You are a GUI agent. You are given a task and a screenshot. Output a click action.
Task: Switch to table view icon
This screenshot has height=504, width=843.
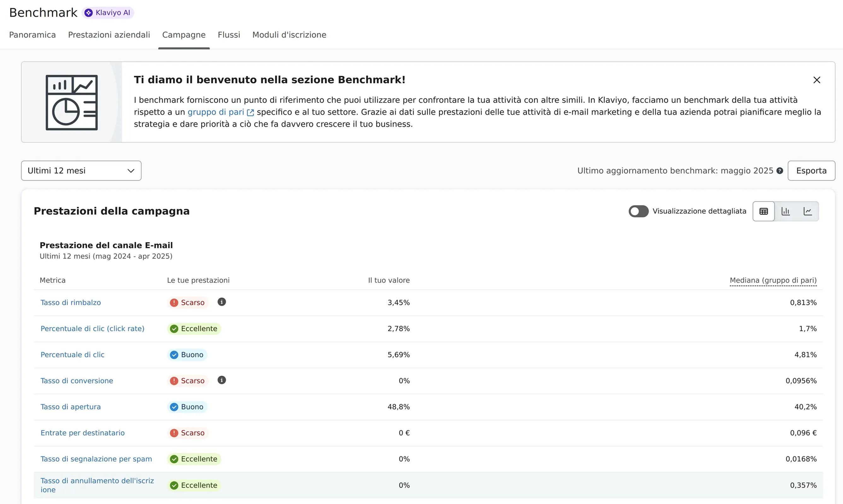pos(764,211)
